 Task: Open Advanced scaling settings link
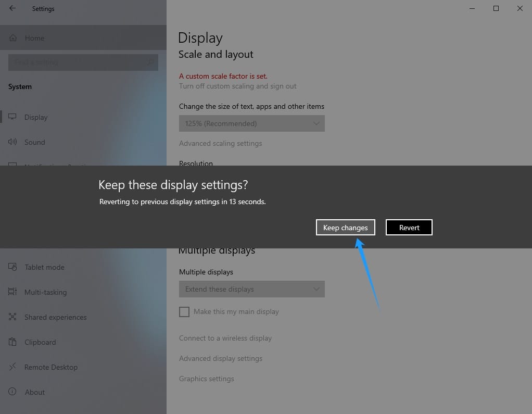220,143
